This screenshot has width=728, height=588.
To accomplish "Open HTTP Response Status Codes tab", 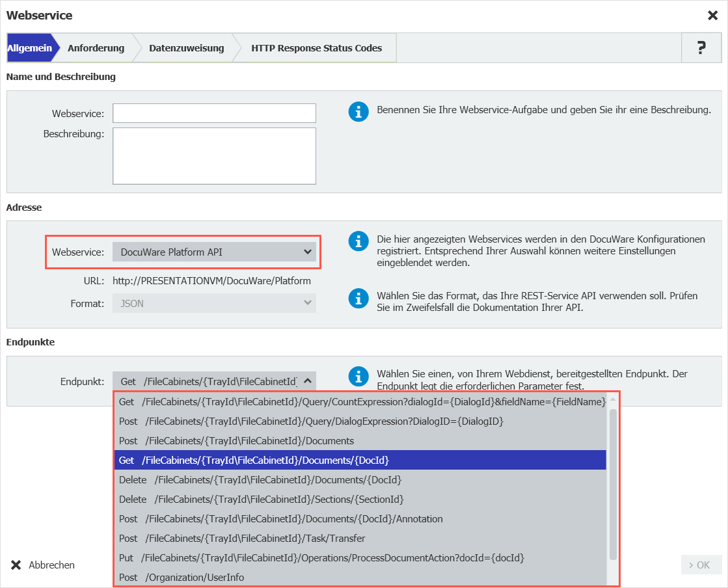I will click(316, 48).
